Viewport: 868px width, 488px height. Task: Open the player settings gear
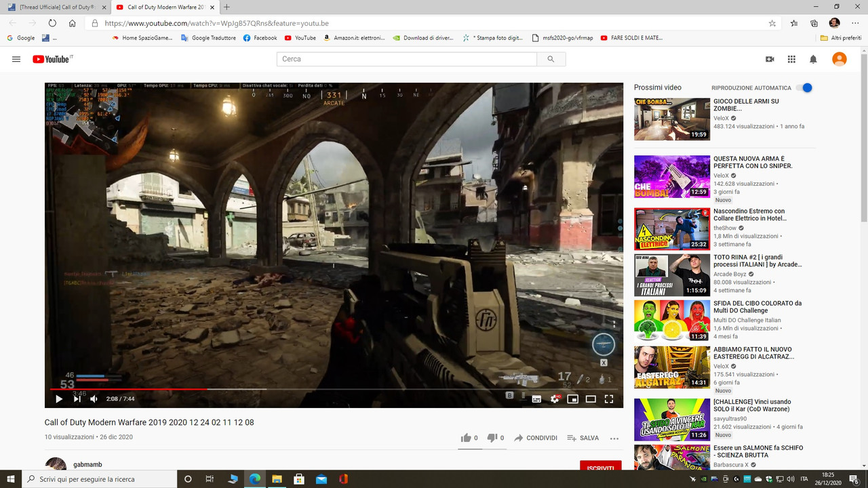pos(555,399)
